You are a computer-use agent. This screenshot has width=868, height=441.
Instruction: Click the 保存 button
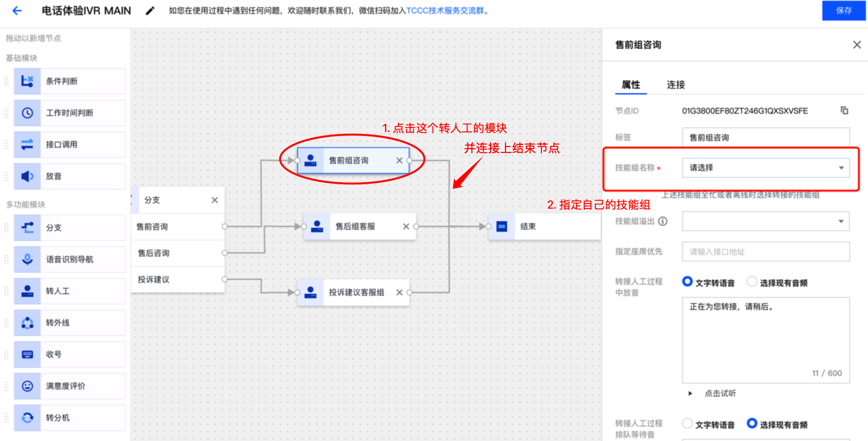(844, 11)
